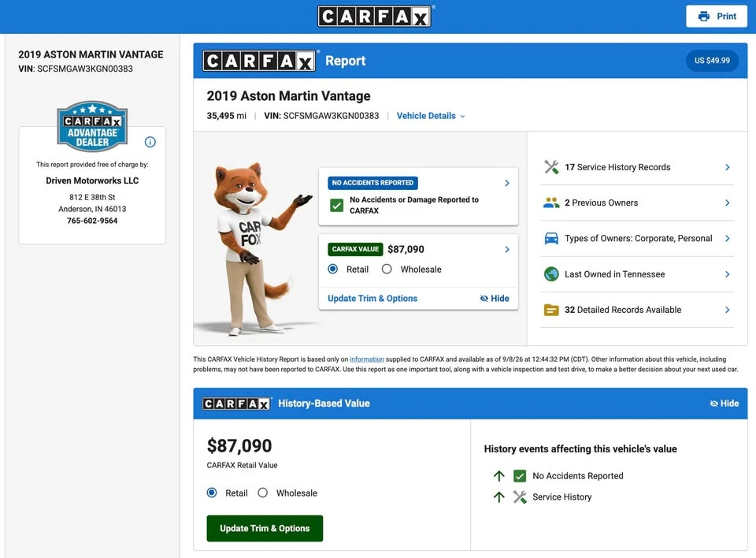Click the folder icon for Detailed Records
This screenshot has width=756, height=558.
coord(551,310)
